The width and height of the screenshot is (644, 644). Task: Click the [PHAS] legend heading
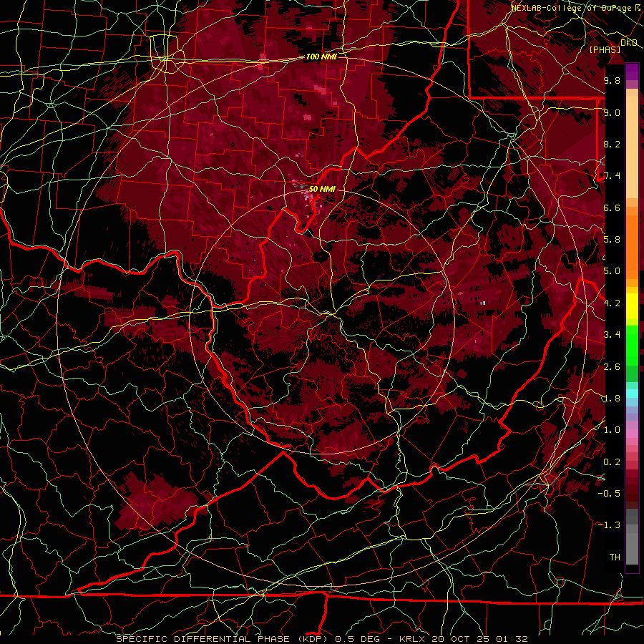point(605,49)
